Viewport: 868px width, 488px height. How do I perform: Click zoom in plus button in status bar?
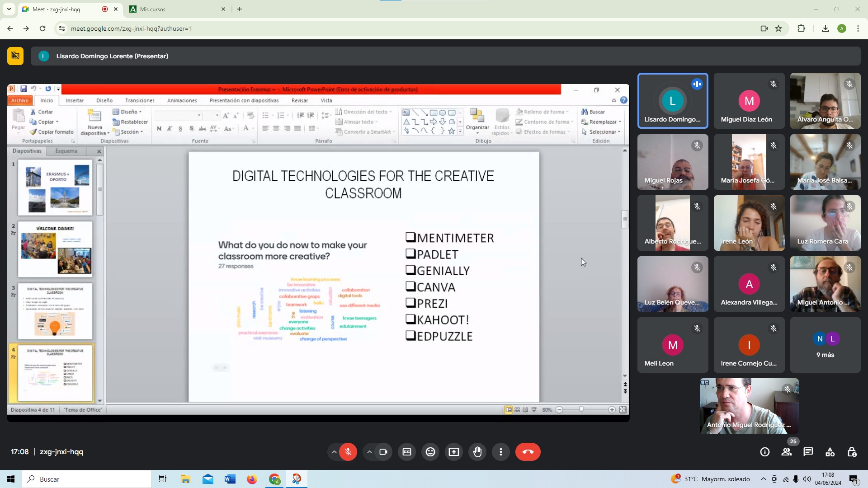pos(612,410)
